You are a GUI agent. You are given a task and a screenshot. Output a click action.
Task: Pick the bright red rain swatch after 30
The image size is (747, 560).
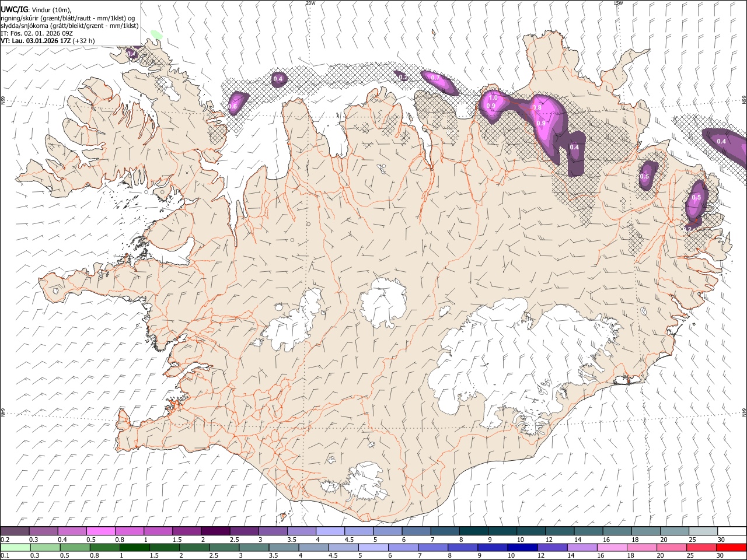pos(731,547)
